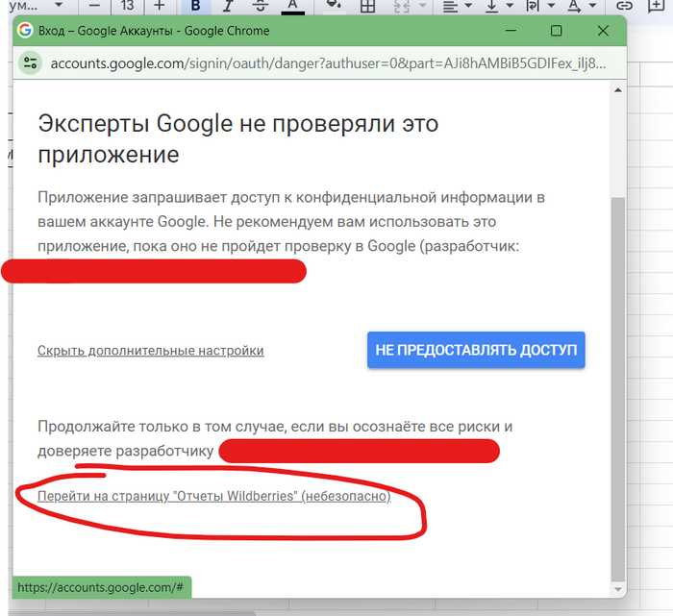673x616 pixels.
Task: Open the Перейти на страницу Отчеты Wildberries link
Action: (213, 497)
